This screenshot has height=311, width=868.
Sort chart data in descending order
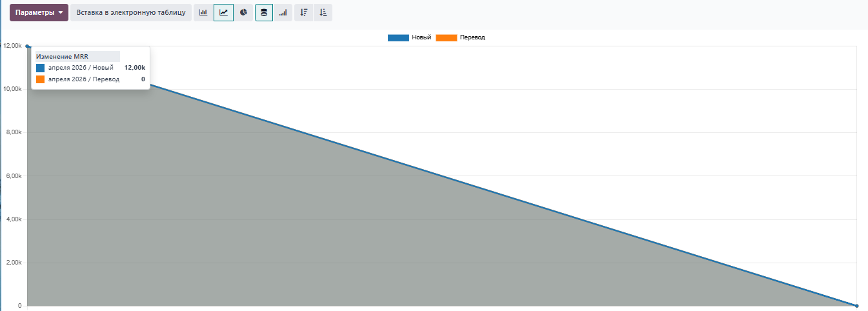303,12
